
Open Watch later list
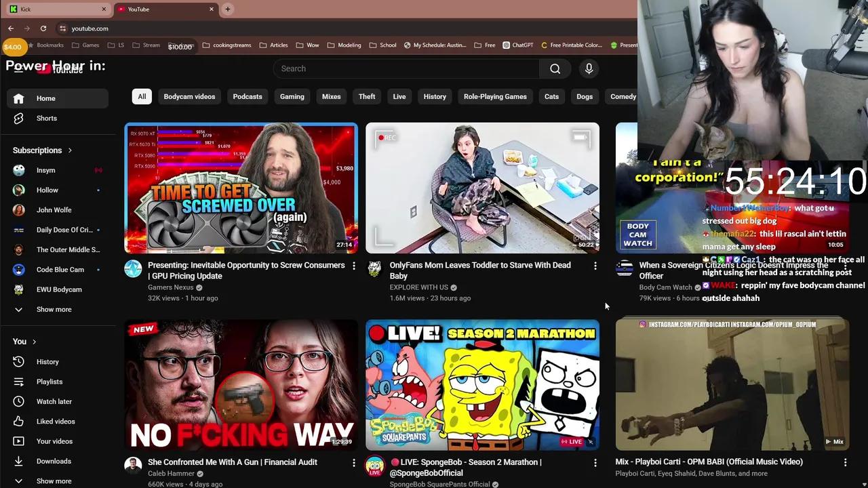[x=58, y=401]
